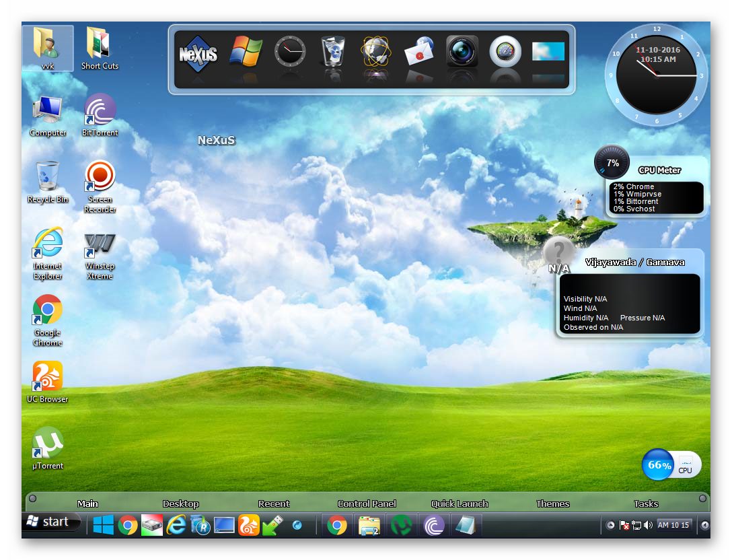Switch to the BitTorrent taskbar button
732x560 pixels.
coord(434,525)
